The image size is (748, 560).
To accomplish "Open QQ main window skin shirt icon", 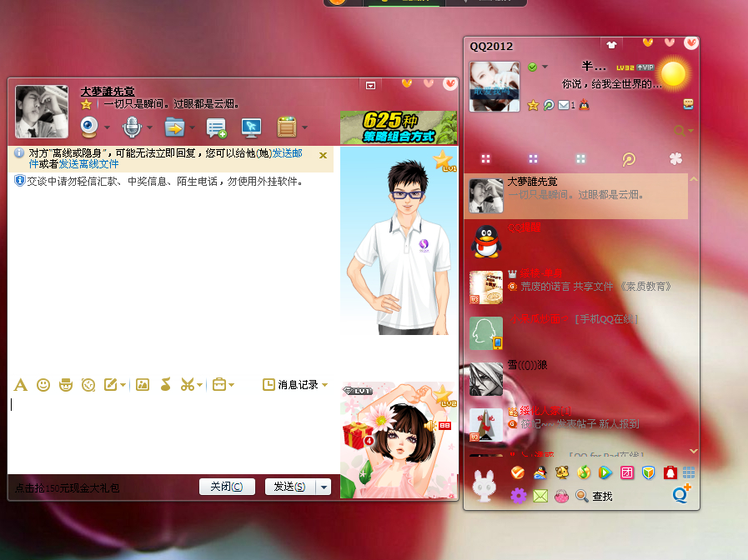I will [611, 45].
